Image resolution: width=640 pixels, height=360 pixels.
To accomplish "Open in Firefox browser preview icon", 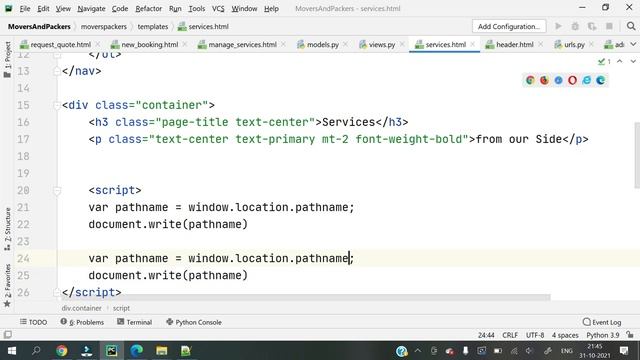I will point(544,80).
